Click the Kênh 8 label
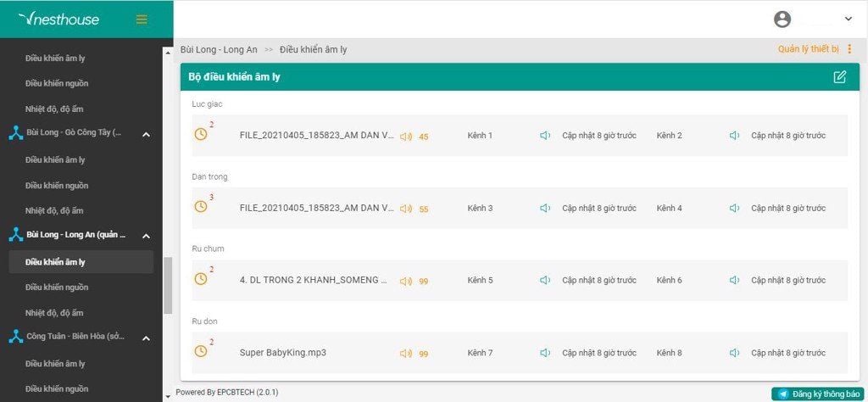Image resolution: width=868 pixels, height=402 pixels. [x=670, y=353]
